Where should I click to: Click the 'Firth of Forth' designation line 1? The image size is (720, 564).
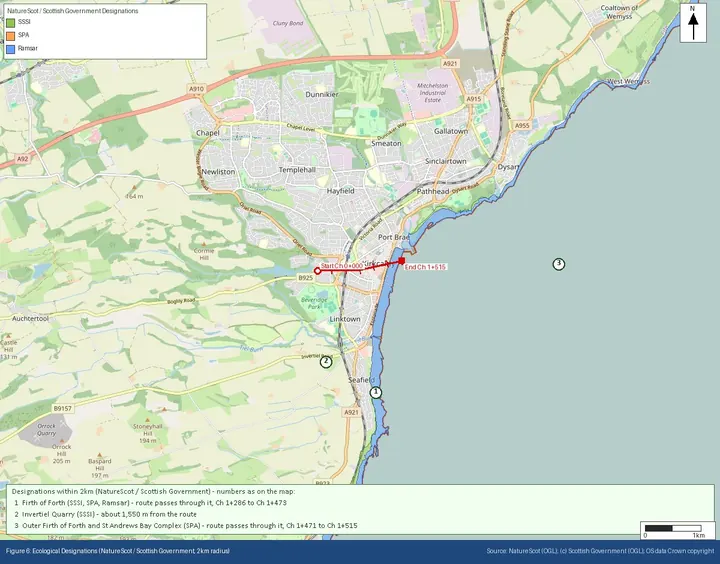[x=150, y=502]
